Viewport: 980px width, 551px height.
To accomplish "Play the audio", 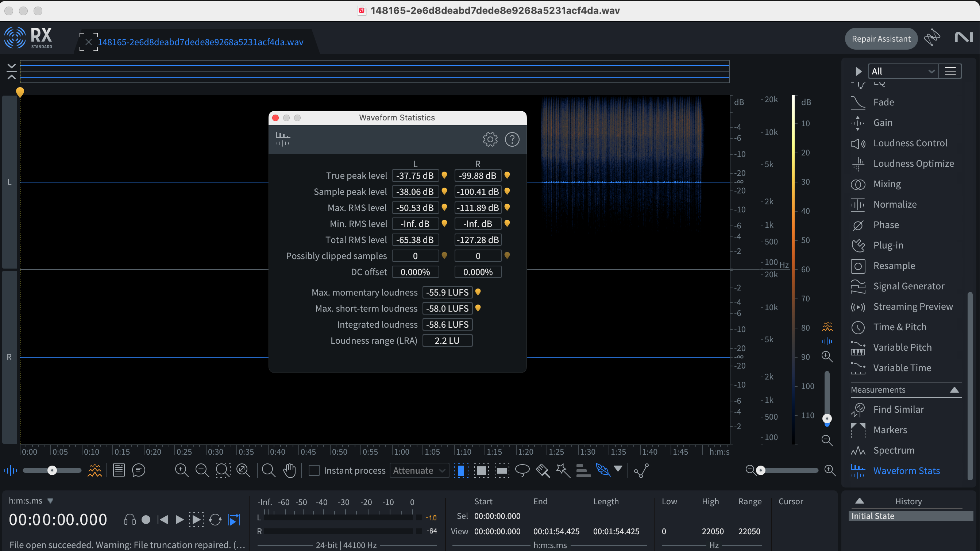I will click(x=179, y=519).
